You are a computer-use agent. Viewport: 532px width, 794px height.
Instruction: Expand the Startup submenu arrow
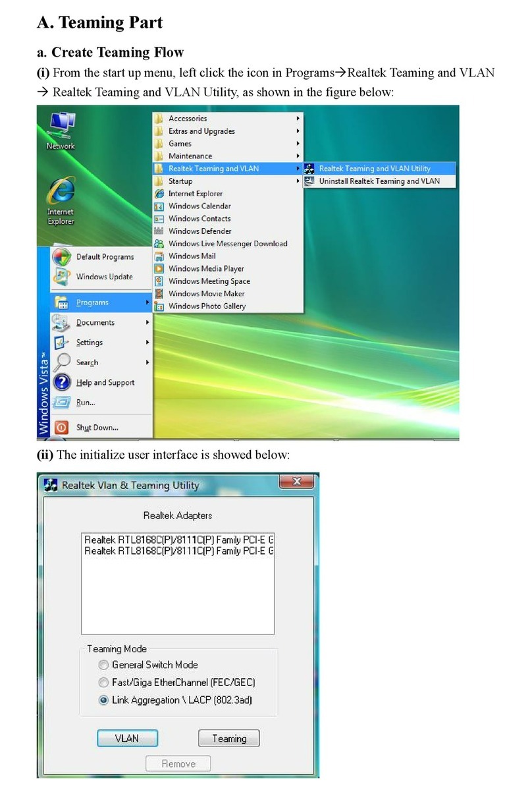coord(298,181)
